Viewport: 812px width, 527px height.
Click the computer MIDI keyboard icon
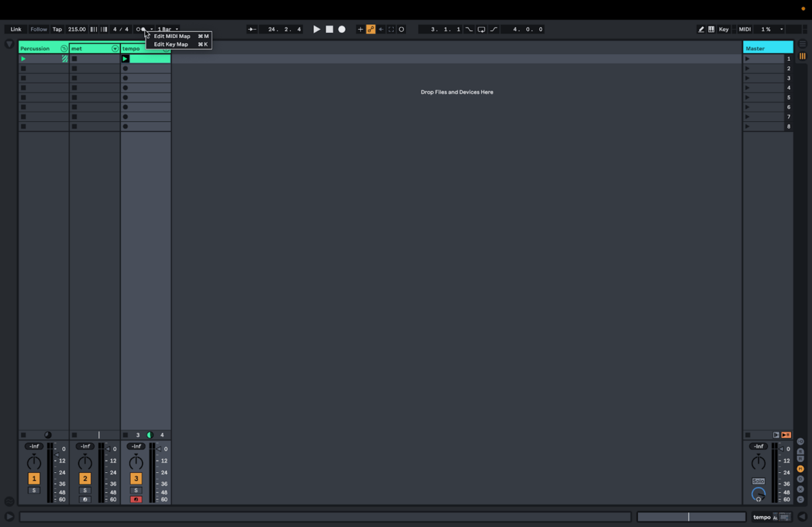(711, 29)
